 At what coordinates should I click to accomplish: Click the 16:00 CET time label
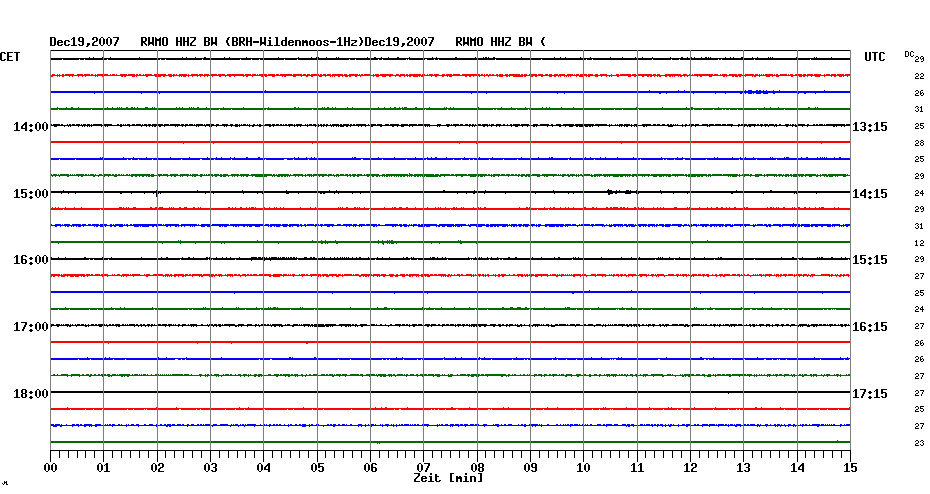(31, 260)
